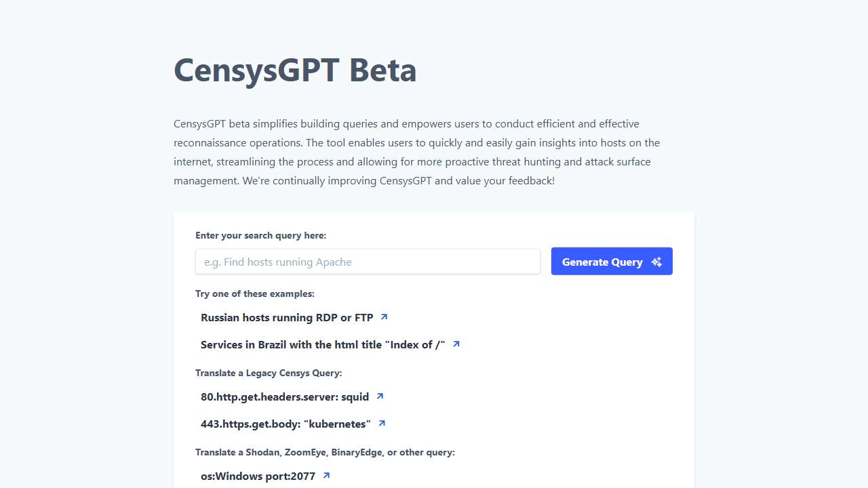Click the arrow icon beside "Russian hosts running RDP or FTP"
868x488 pixels.
[x=384, y=317]
